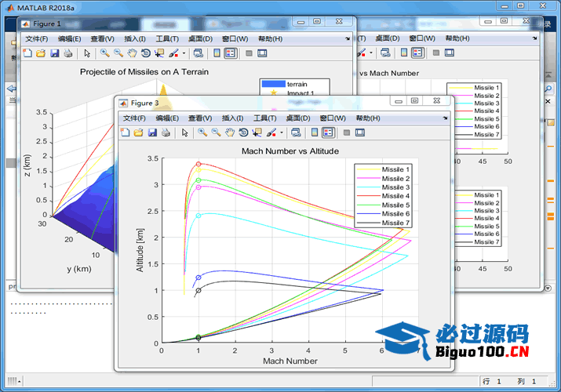Click Show Plot Tools in back Figure 2 toolbar
The width and height of the screenshot is (561, 392).
point(450,53)
